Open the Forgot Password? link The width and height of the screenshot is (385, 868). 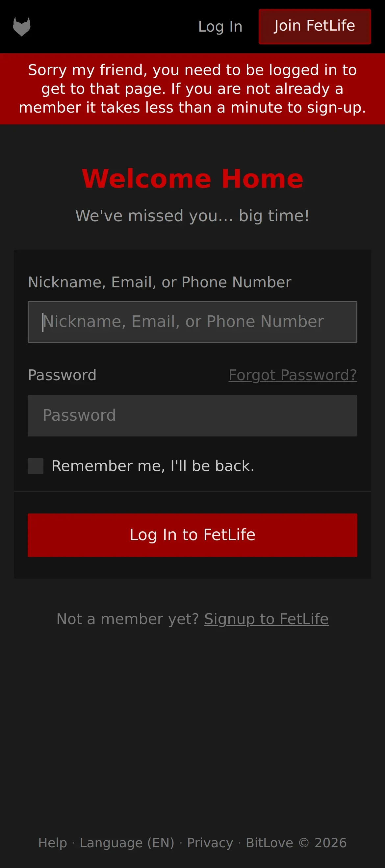(293, 375)
